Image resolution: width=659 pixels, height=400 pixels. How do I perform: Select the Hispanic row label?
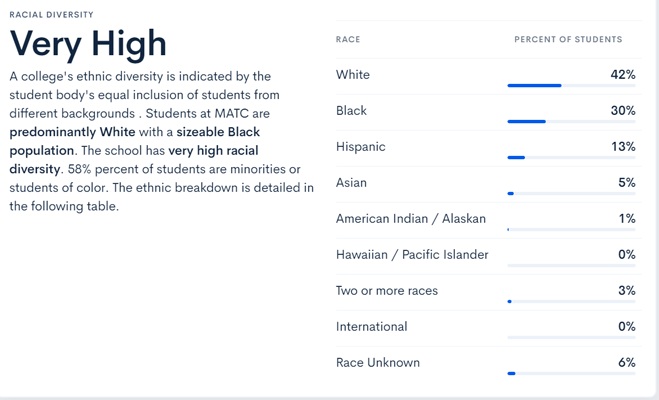360,147
